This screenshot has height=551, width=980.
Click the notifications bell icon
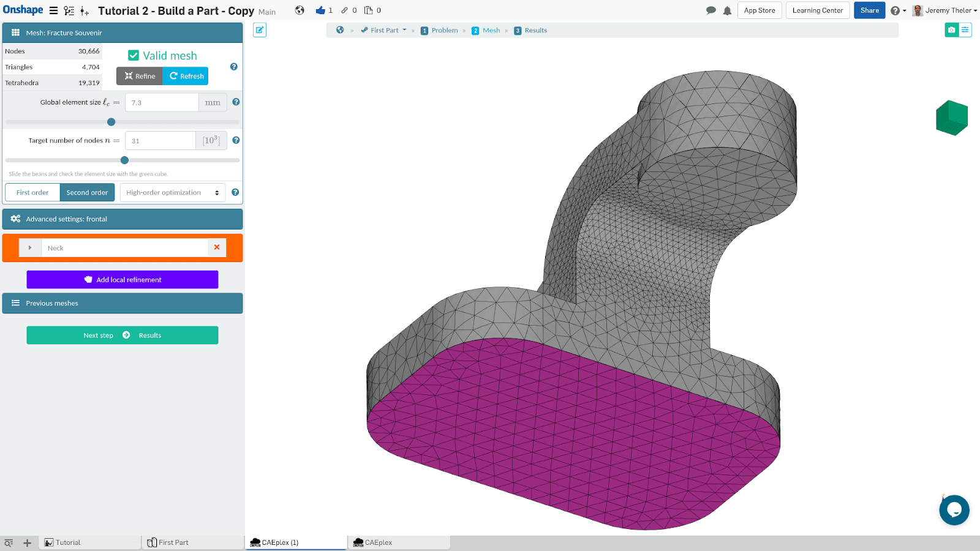click(727, 10)
